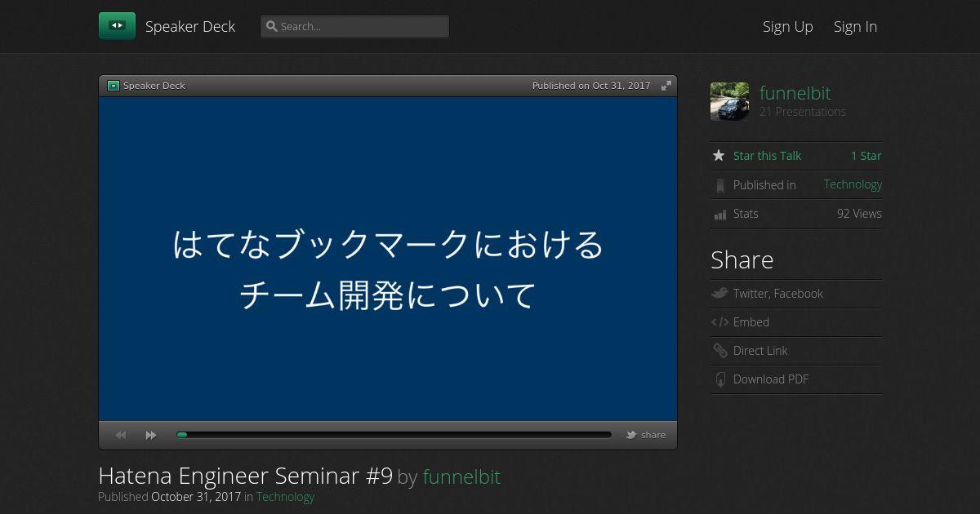Image resolution: width=980 pixels, height=514 pixels.
Task: Advance to next slide with forward button
Action: [151, 435]
